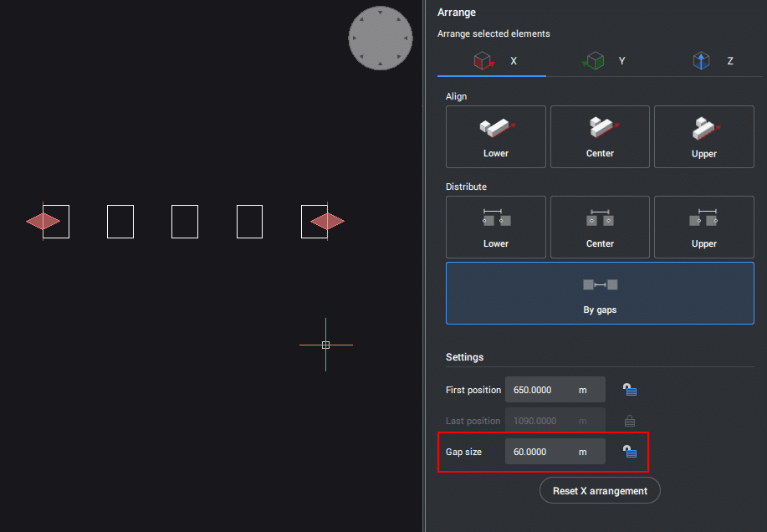Click the top arrow of view compass
This screenshot has height=532, width=767.
tap(380, 13)
